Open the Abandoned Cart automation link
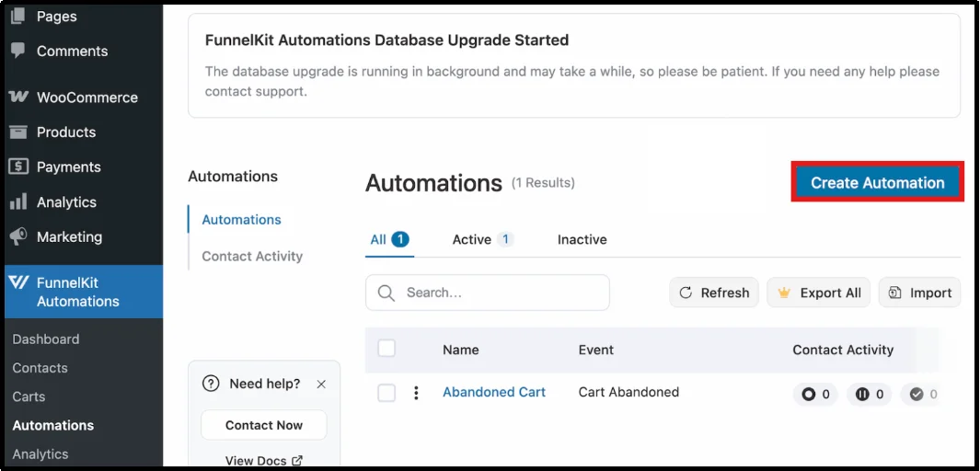This screenshot has width=980, height=471. 494,392
